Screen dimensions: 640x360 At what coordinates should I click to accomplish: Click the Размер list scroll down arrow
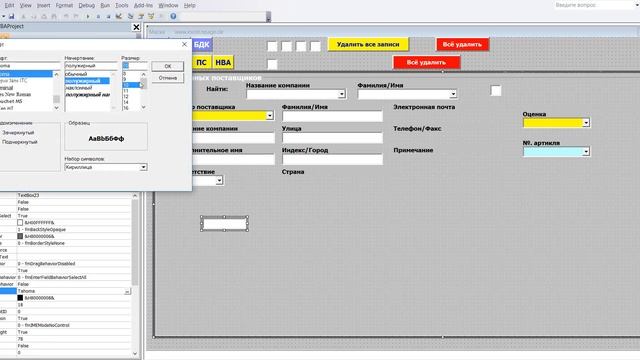click(x=143, y=107)
